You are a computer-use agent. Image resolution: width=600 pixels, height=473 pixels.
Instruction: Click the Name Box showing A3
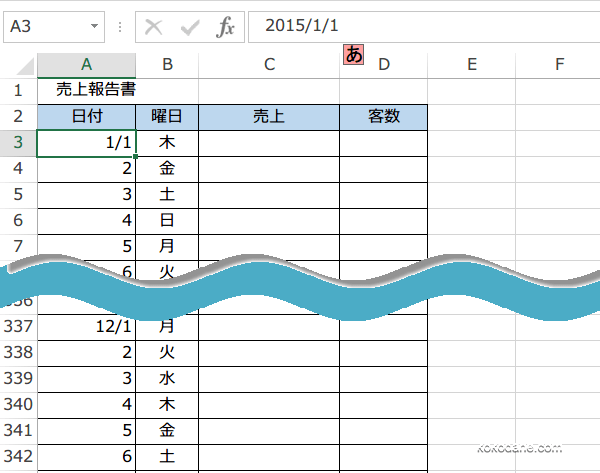pos(54,27)
